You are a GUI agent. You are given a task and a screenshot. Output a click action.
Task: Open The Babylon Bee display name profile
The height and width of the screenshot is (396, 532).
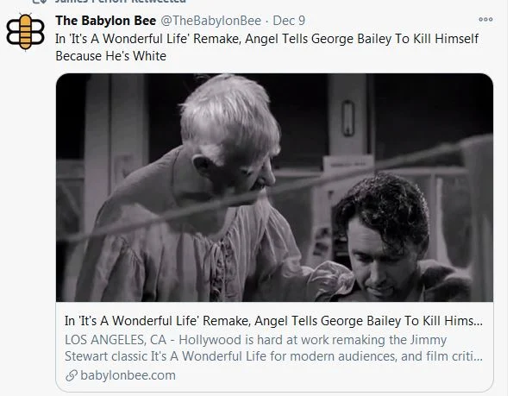[105, 21]
